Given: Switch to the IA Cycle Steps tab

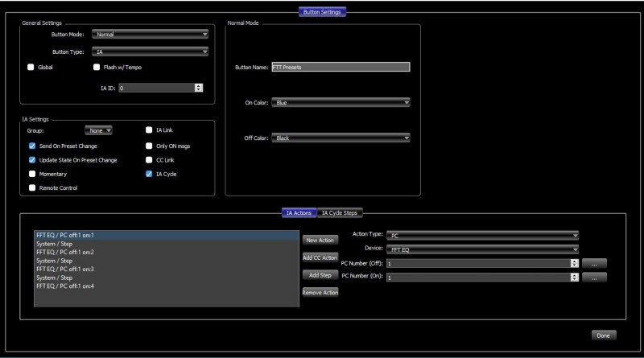Looking at the screenshot, I should click(x=340, y=213).
